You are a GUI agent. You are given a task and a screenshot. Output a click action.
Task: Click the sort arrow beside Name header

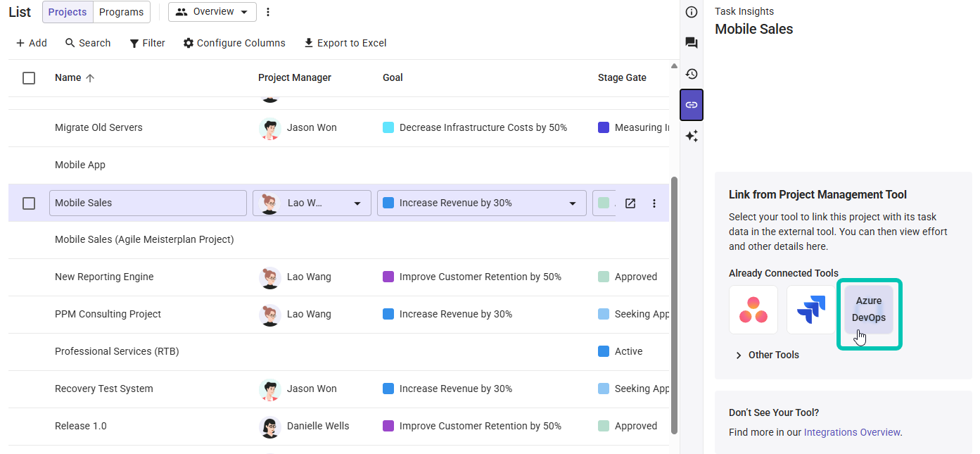[90, 78]
